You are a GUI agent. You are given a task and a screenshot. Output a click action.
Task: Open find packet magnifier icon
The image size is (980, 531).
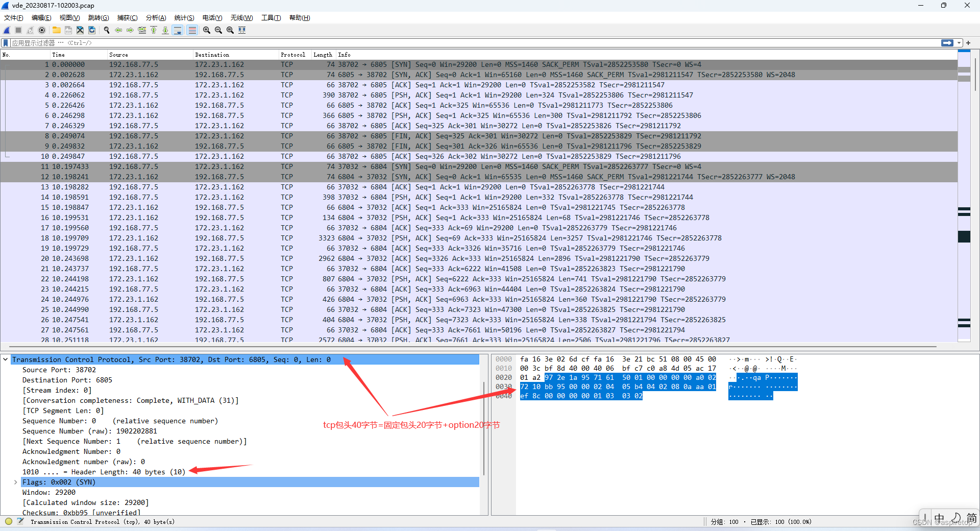[x=107, y=30]
